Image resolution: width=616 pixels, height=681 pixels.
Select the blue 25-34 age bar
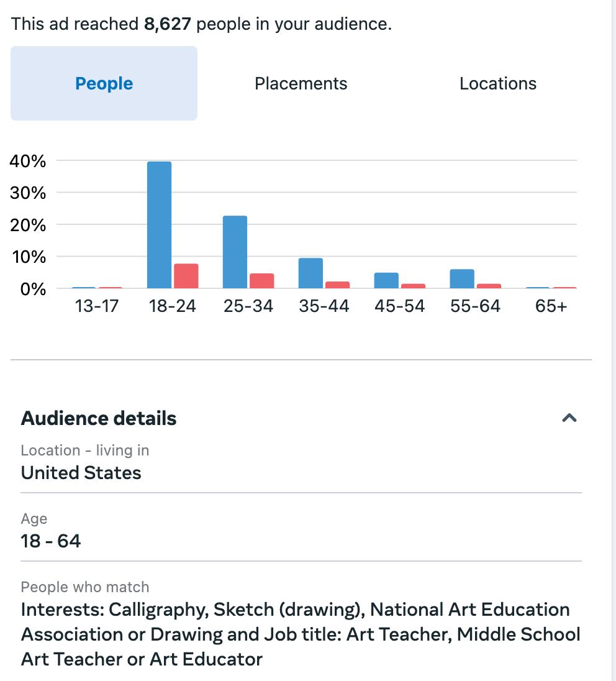click(x=235, y=252)
